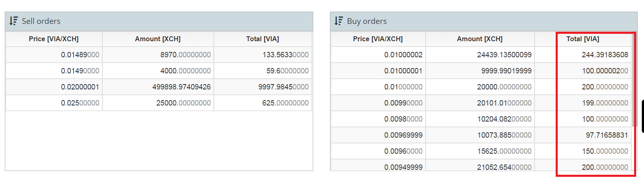The image size is (644, 183).
Task: Select sell order with amount 4000.00000000
Action: click(159, 71)
